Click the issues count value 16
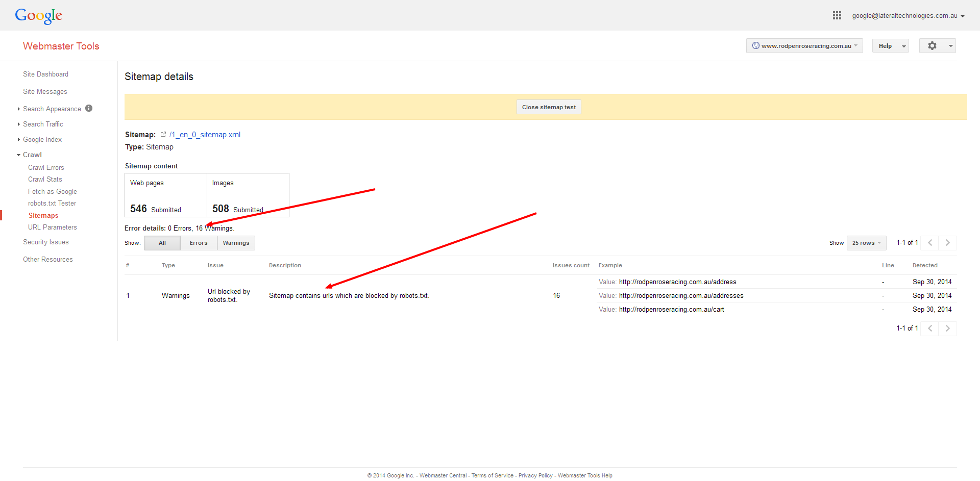The image size is (980, 481). pyautogui.click(x=556, y=295)
